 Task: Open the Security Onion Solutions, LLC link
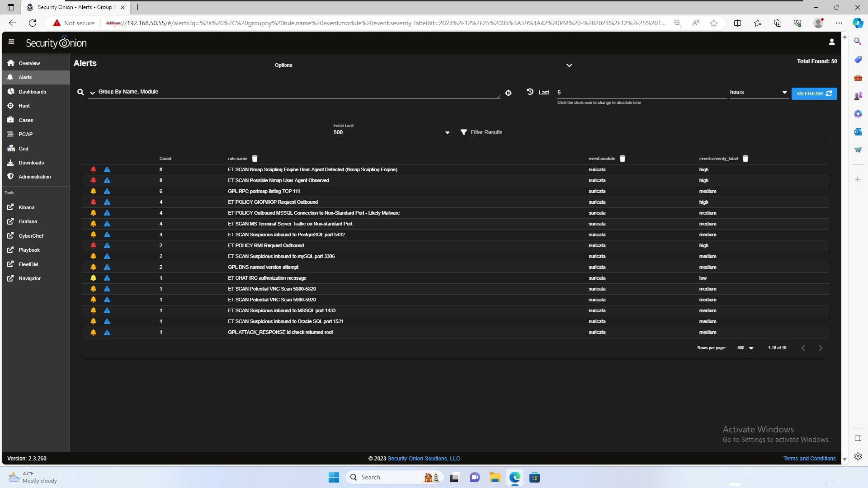424,459
